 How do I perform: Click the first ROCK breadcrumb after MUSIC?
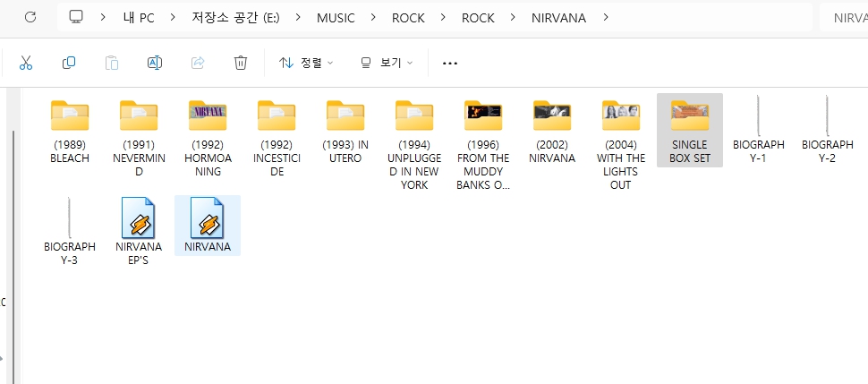pyautogui.click(x=408, y=18)
